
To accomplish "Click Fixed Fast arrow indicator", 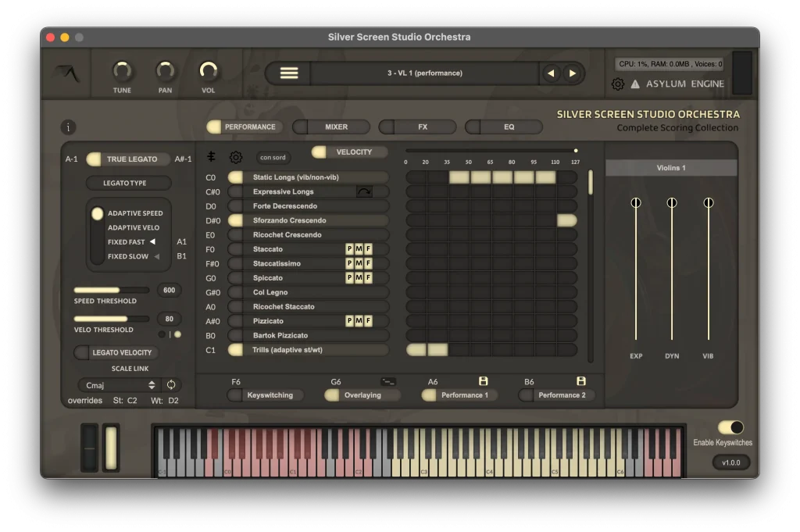I will (x=152, y=241).
